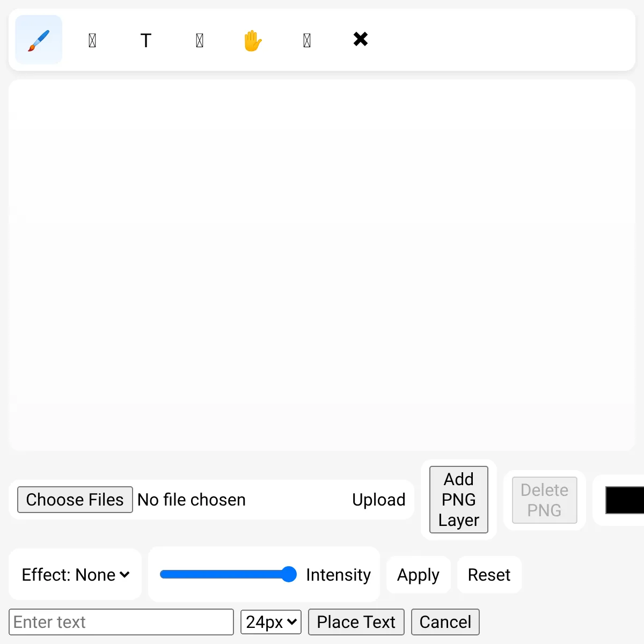The width and height of the screenshot is (644, 644).
Task: Click the Place Text button
Action: click(356, 622)
